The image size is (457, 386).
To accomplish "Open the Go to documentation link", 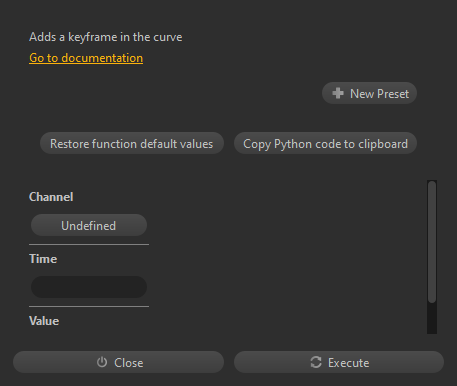I will (86, 58).
